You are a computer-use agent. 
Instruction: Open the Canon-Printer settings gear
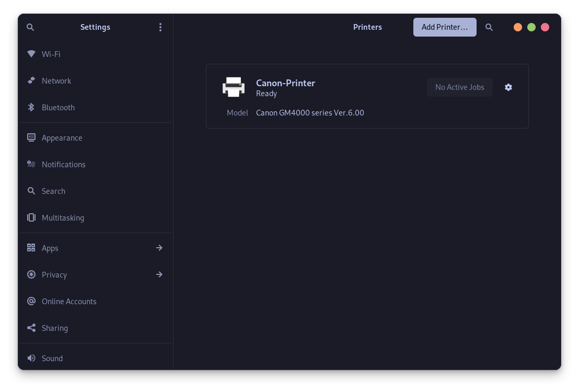508,87
